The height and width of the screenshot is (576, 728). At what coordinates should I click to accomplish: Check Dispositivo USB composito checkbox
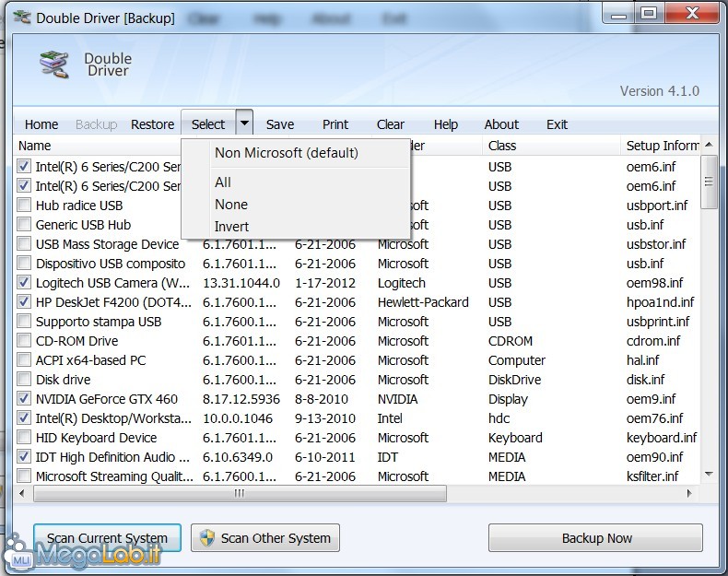coord(24,264)
